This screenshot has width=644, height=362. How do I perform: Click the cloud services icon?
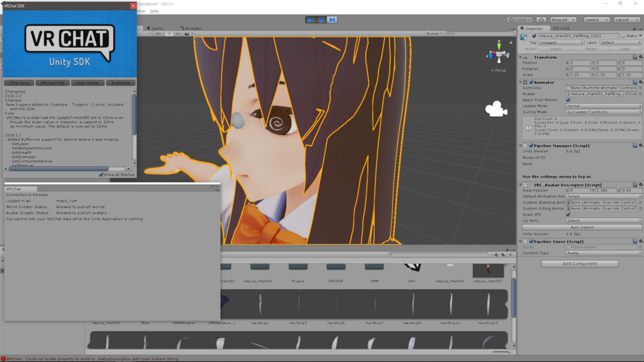pos(541,19)
